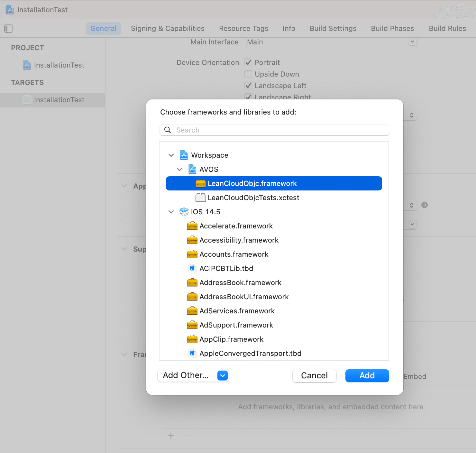The height and width of the screenshot is (453, 476).
Task: Click the Workspace icon in the dialog
Action: pyautogui.click(x=183, y=155)
